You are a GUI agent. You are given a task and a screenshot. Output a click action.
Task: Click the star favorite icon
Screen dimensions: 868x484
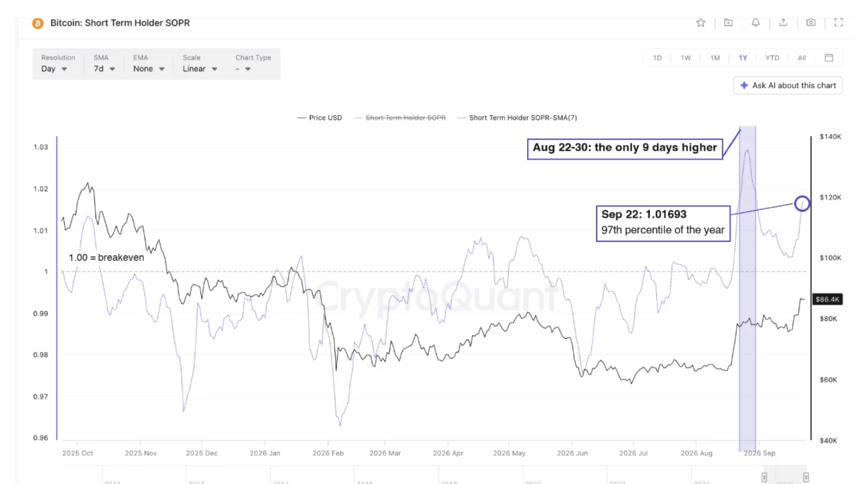click(x=701, y=23)
